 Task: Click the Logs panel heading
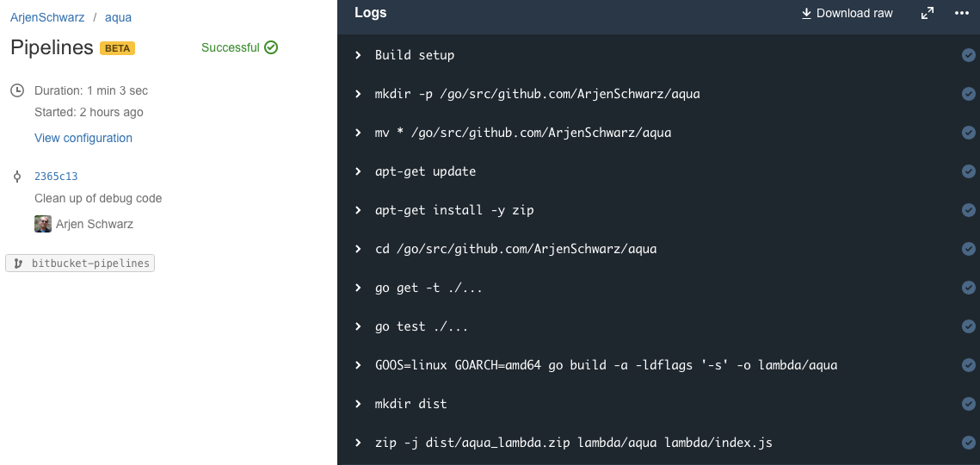click(x=371, y=13)
